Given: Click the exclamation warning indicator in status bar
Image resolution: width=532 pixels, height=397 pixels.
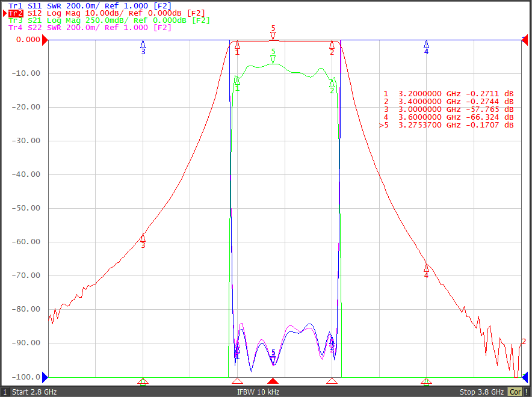Looking at the screenshot, I should point(527,392).
